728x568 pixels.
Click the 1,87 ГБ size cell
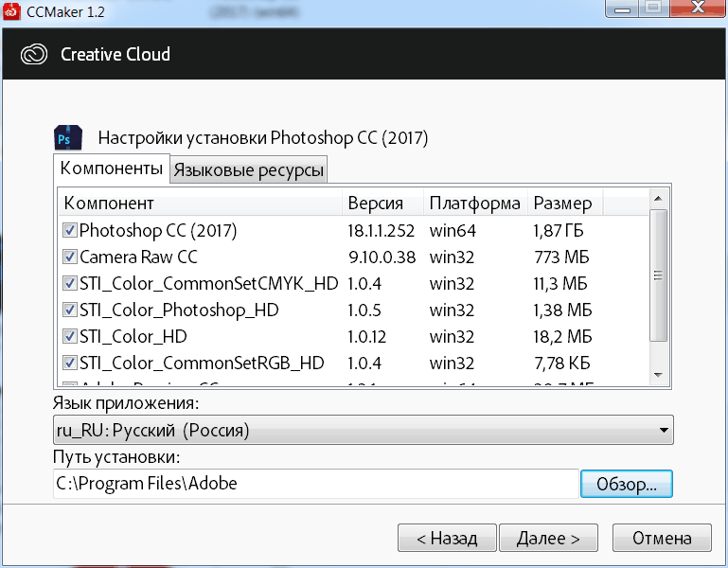(x=559, y=231)
